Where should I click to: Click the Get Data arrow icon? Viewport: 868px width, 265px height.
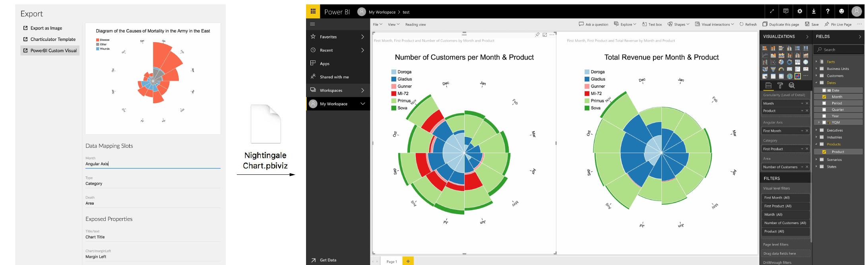coord(313,260)
